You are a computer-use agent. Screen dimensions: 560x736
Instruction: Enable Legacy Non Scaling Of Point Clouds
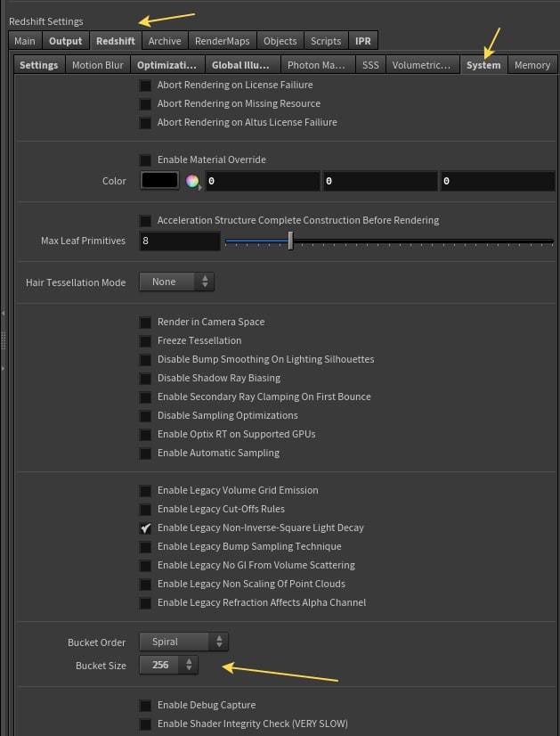point(145,585)
